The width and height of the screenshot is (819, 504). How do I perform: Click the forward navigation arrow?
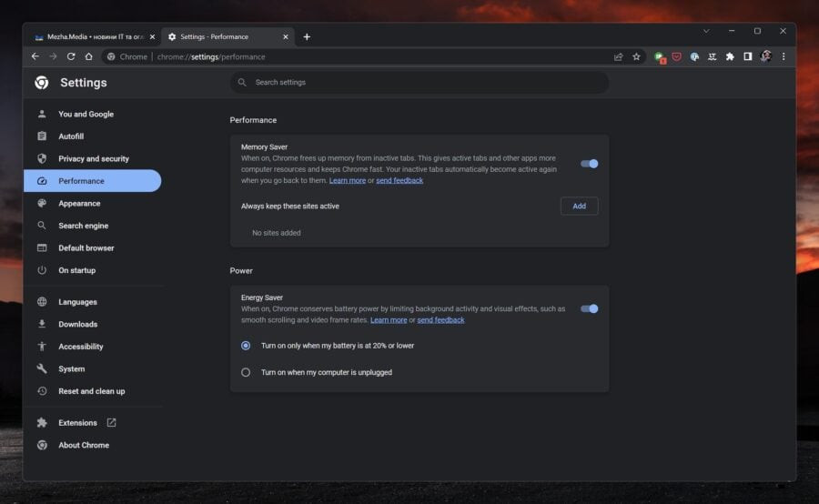tap(53, 56)
